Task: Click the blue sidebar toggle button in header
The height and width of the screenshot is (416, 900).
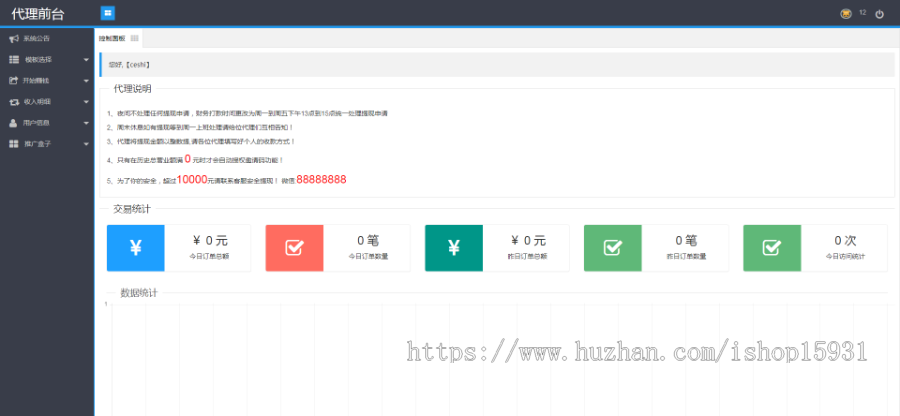Action: 108,13
